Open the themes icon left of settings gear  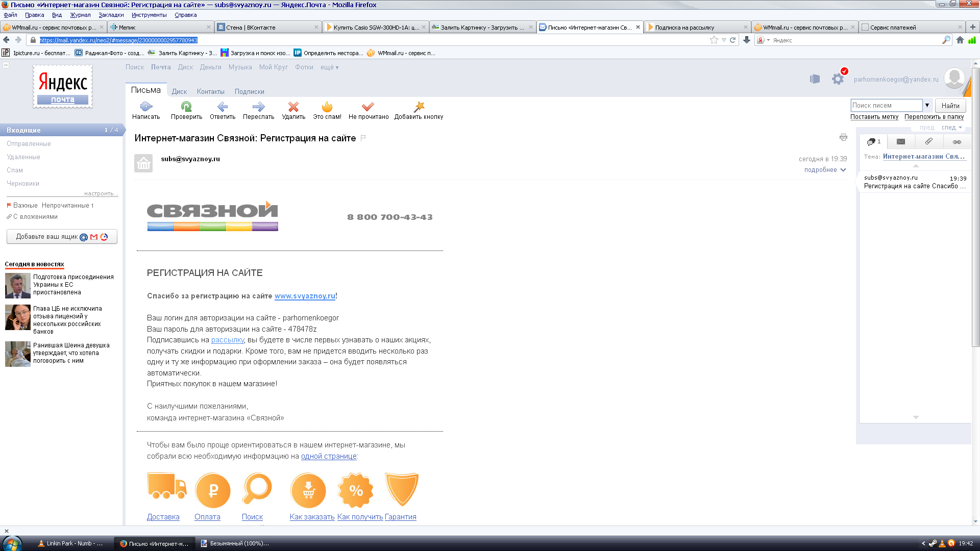pos(815,79)
